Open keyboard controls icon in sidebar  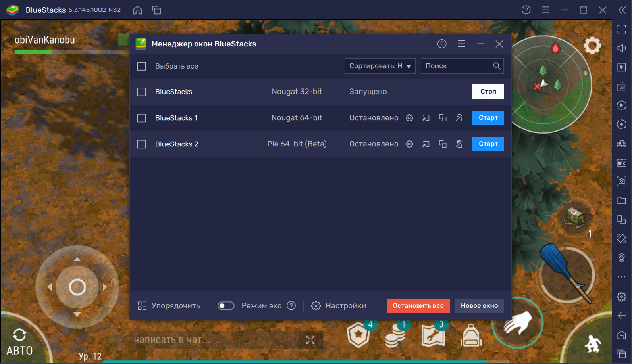pyautogui.click(x=622, y=86)
